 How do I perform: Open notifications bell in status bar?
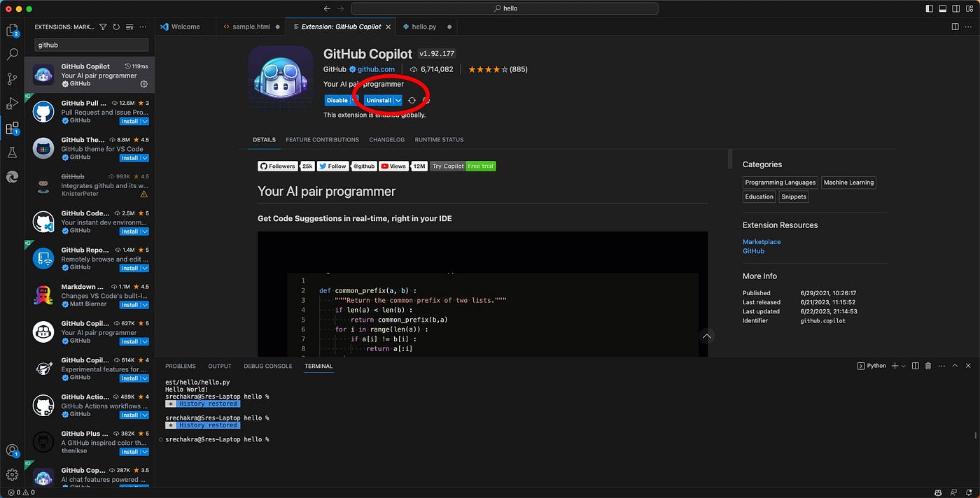968,492
